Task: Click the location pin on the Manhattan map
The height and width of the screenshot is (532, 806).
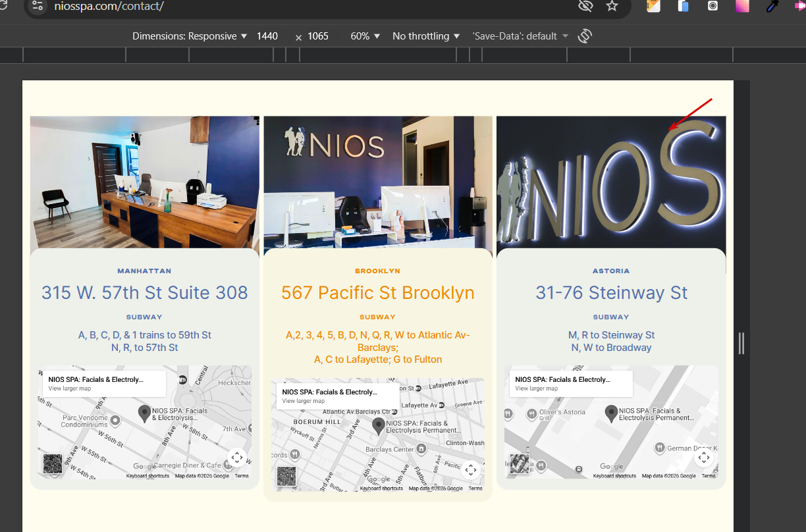Action: click(x=144, y=413)
